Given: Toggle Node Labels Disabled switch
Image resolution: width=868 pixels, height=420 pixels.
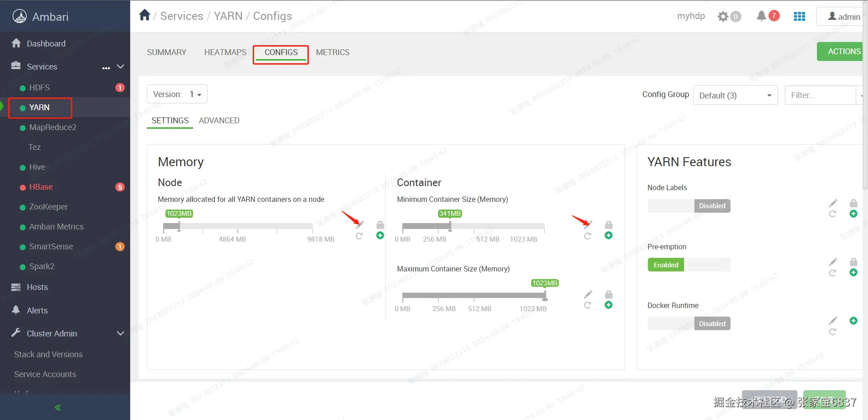Looking at the screenshot, I should (689, 206).
